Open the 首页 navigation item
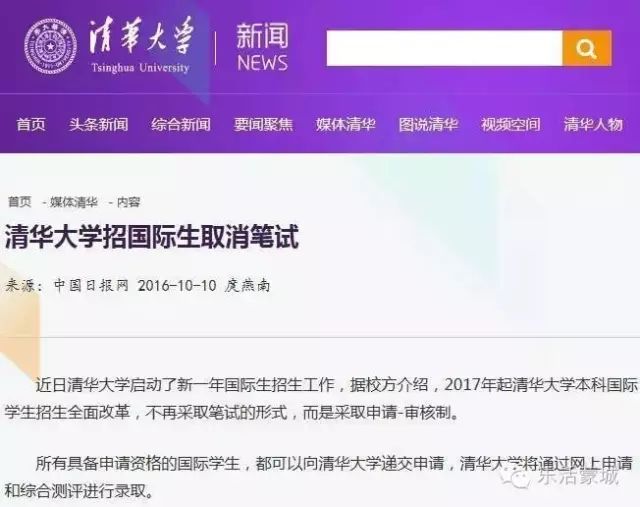 coord(31,125)
